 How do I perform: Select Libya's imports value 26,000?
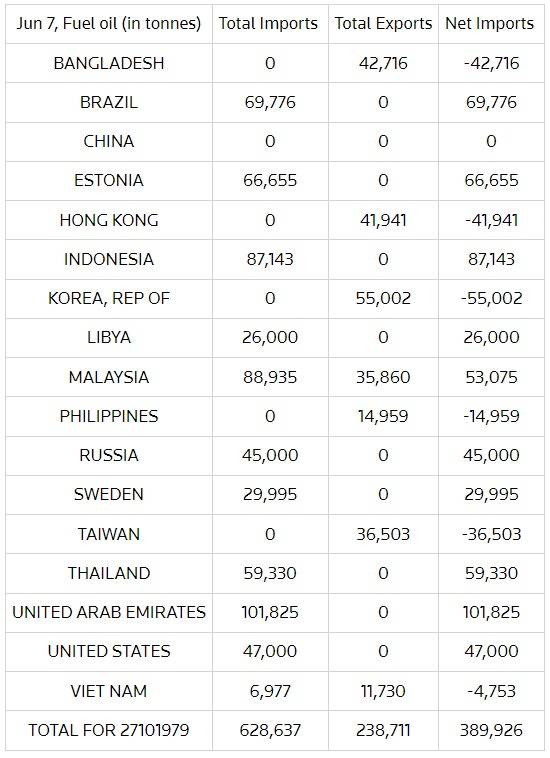[x=270, y=337]
